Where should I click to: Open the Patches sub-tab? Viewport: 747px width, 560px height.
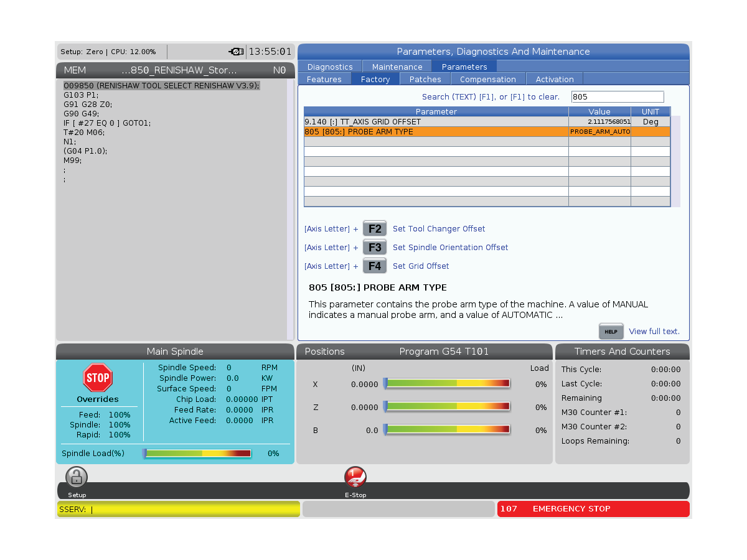point(425,79)
